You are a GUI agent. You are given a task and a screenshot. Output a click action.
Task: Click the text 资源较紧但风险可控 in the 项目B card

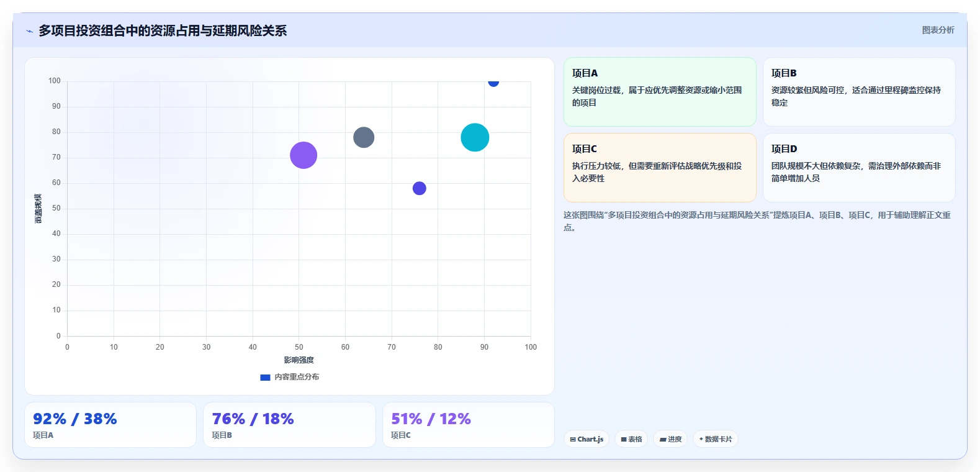(x=808, y=90)
